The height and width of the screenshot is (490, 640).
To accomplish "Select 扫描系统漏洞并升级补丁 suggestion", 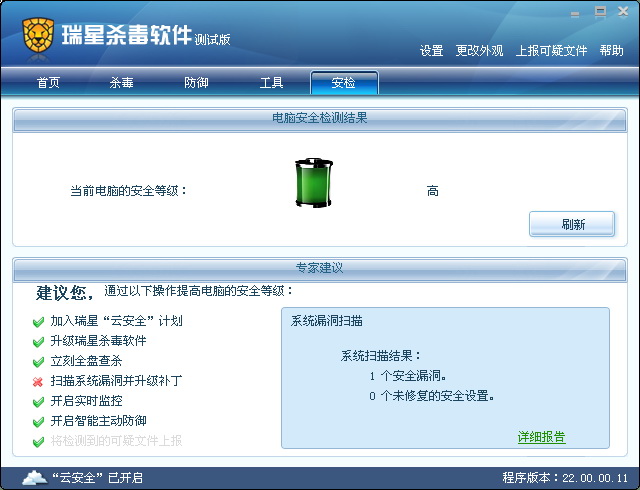I will click(x=116, y=381).
